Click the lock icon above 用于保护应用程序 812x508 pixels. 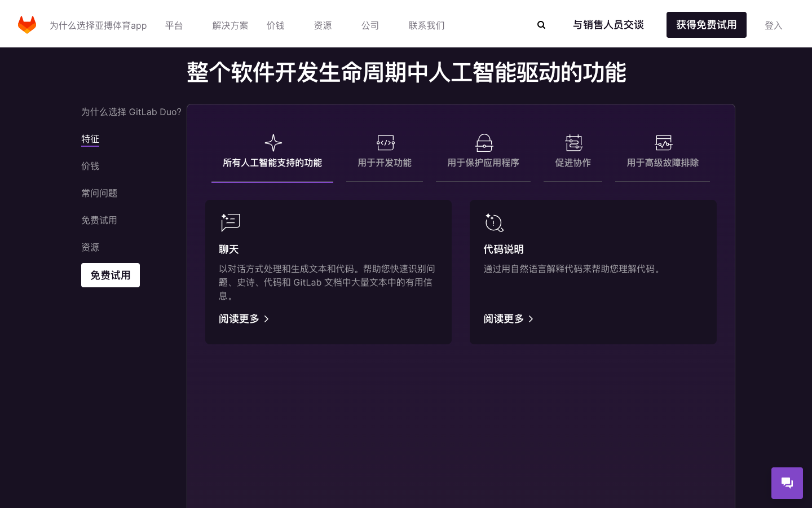pos(484,143)
